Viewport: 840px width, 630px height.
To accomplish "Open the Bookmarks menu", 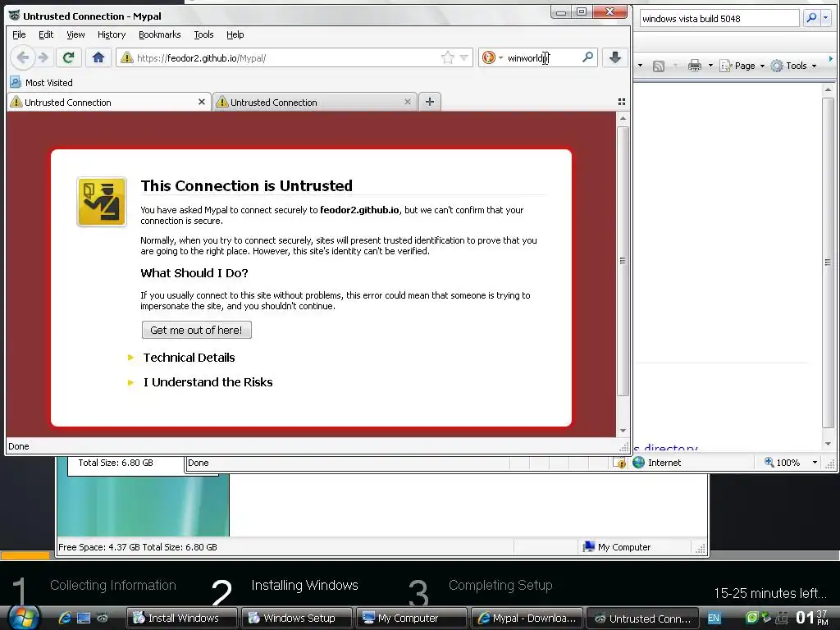I will 160,34.
